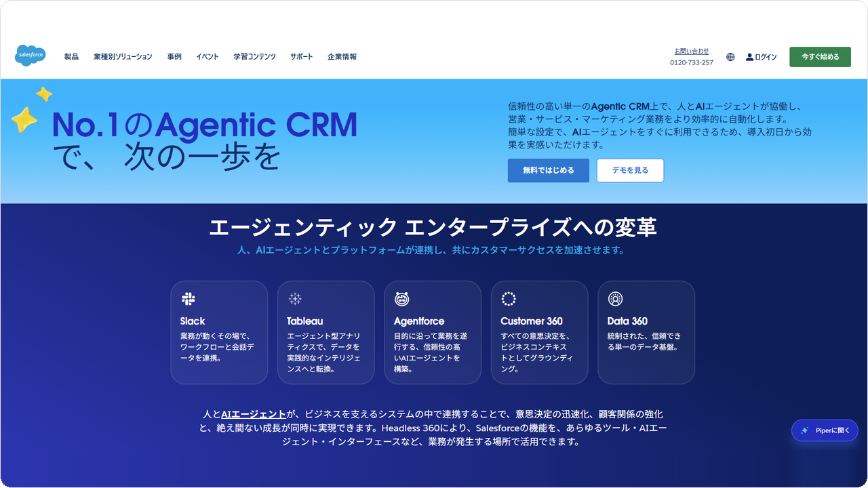Image resolution: width=868 pixels, height=488 pixels.
Task: Click the デモを見る button
Action: tap(630, 171)
